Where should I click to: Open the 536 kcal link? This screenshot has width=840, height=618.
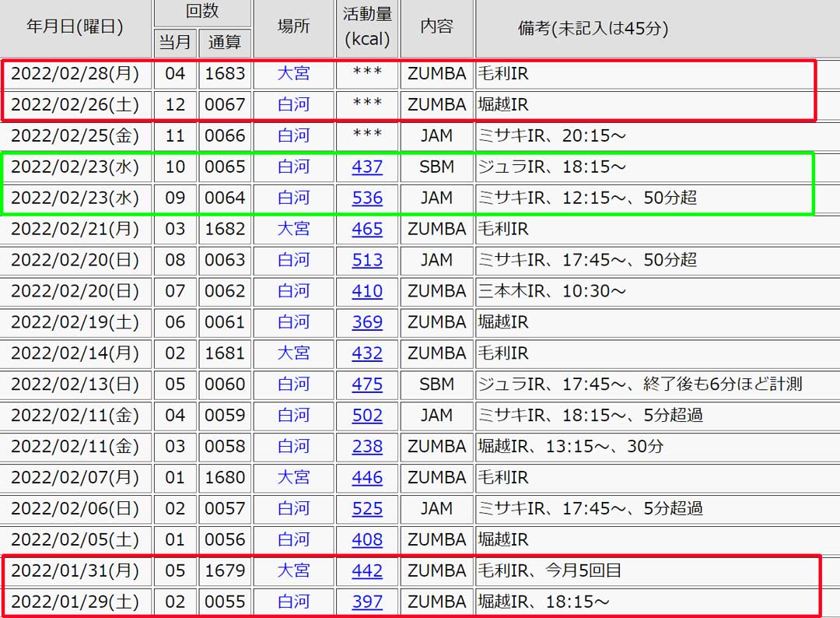coord(367,198)
